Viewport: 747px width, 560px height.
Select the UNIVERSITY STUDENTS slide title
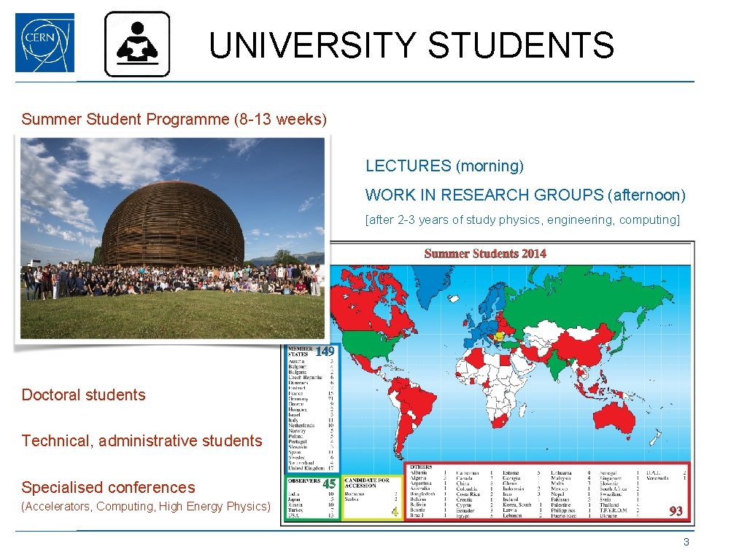point(411,44)
